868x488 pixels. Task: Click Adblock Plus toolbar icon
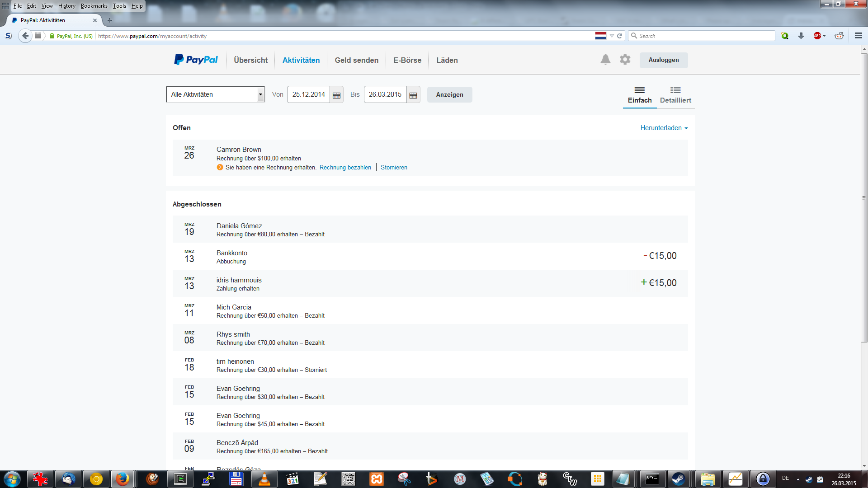tap(817, 36)
